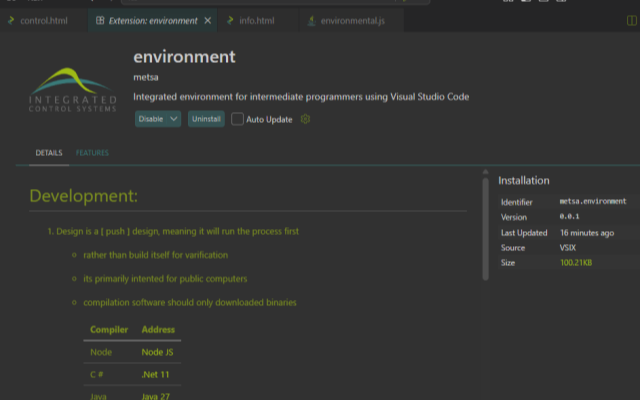640x400 pixels.
Task: Click the metsa publisher name
Action: 146,77
